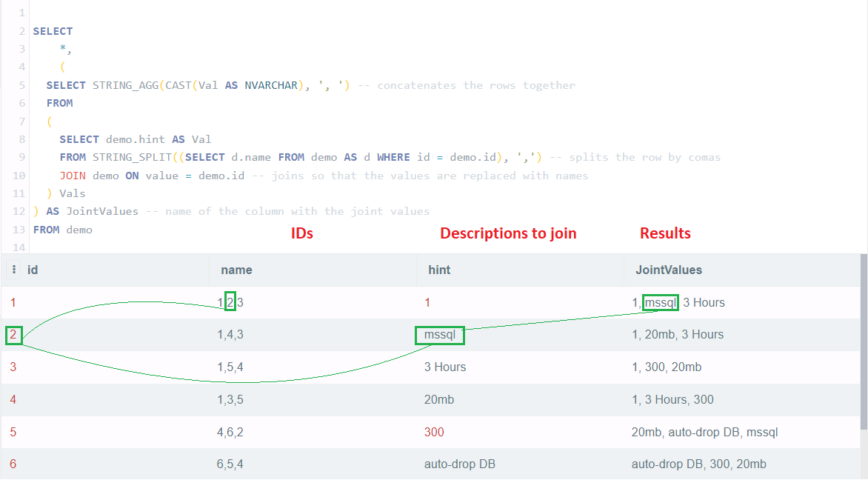Click the hint cell 'auto-drop DB'
The height and width of the screenshot is (480, 868).
tap(459, 464)
